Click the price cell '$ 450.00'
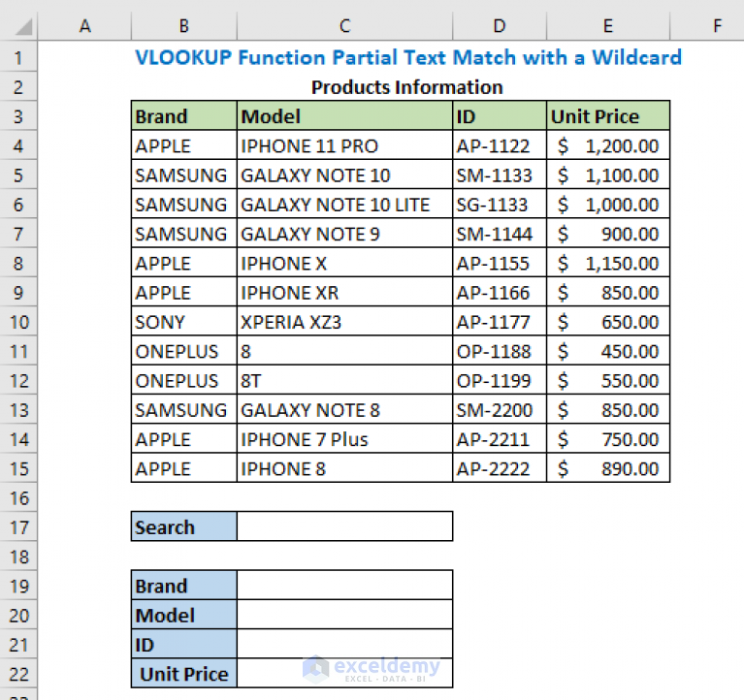 pos(608,351)
